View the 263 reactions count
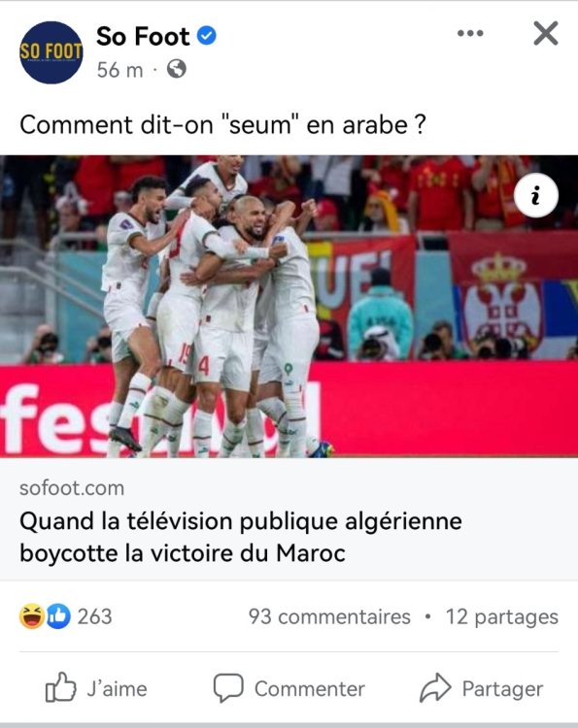The width and height of the screenshot is (578, 728). pyautogui.click(x=95, y=616)
